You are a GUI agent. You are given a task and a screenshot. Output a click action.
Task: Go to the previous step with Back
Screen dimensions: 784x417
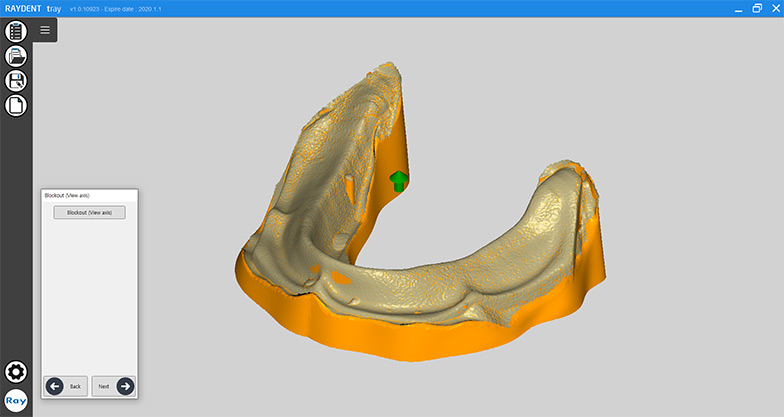point(65,386)
